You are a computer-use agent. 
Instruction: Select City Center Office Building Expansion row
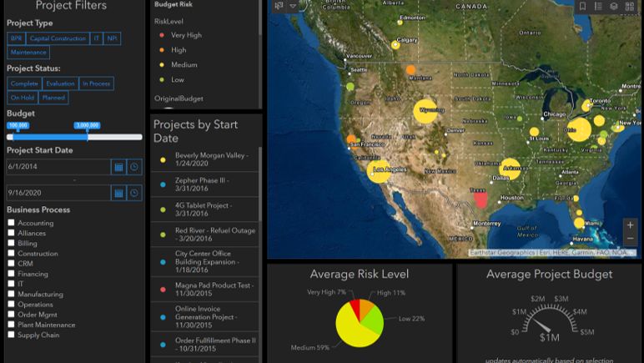tap(204, 261)
